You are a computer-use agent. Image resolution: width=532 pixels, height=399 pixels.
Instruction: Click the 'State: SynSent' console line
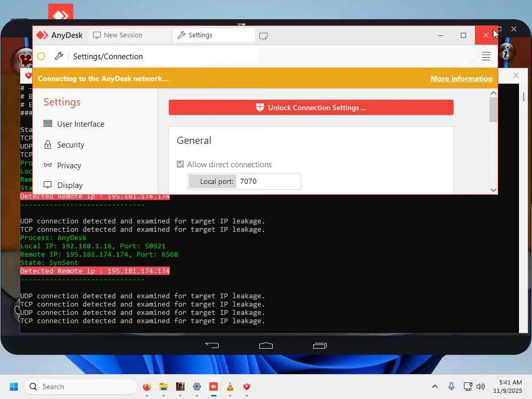[49, 262]
